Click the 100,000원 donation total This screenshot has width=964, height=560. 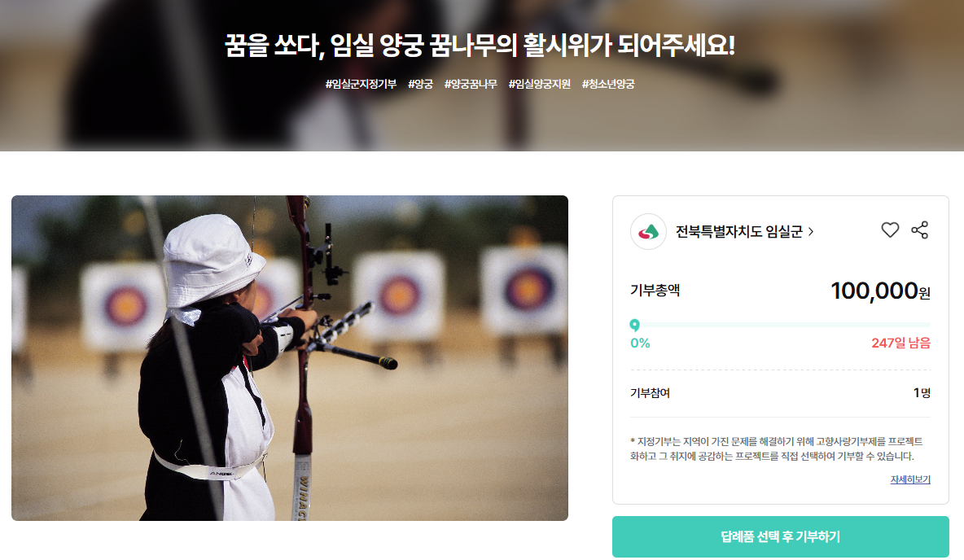click(880, 291)
